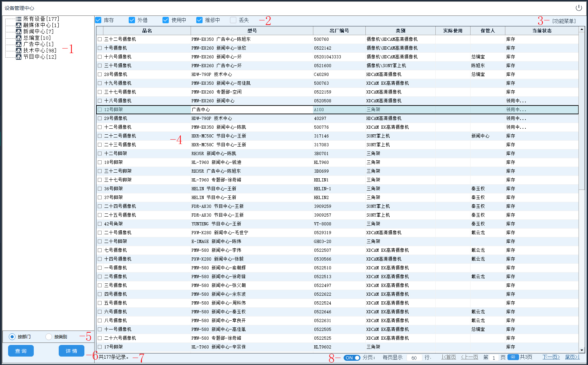The height and width of the screenshot is (365, 588).
Task: Enable the 丢失 filter checkbox
Action: 233,20
